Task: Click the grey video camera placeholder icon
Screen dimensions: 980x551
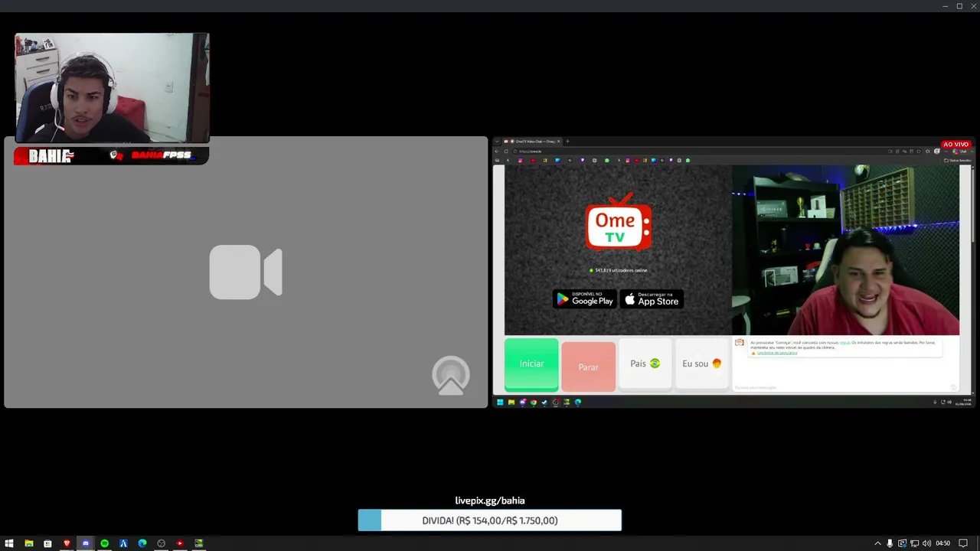Action: coord(246,272)
